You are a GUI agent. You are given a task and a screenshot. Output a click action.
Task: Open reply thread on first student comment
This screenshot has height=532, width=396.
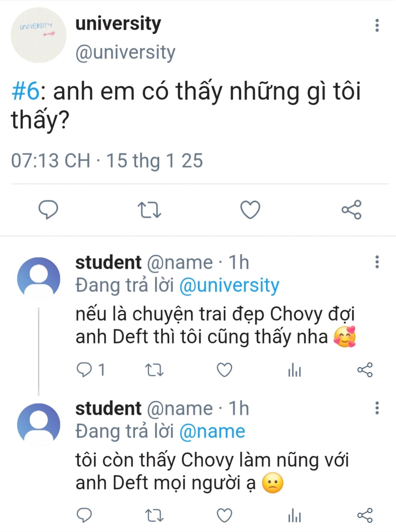click(84, 370)
